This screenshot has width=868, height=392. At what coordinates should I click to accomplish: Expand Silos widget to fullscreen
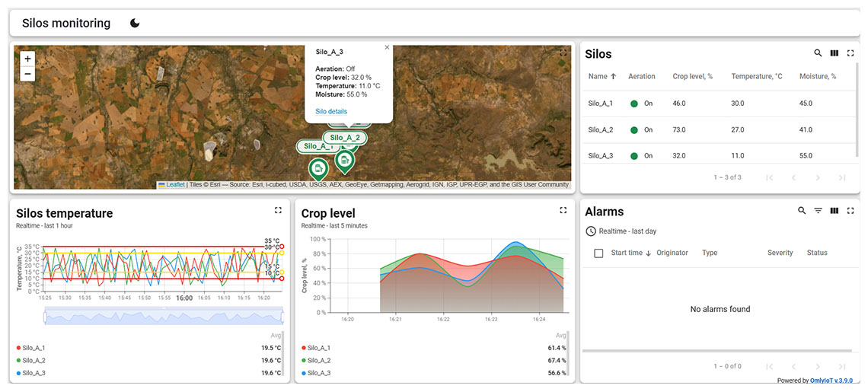pyautogui.click(x=850, y=53)
